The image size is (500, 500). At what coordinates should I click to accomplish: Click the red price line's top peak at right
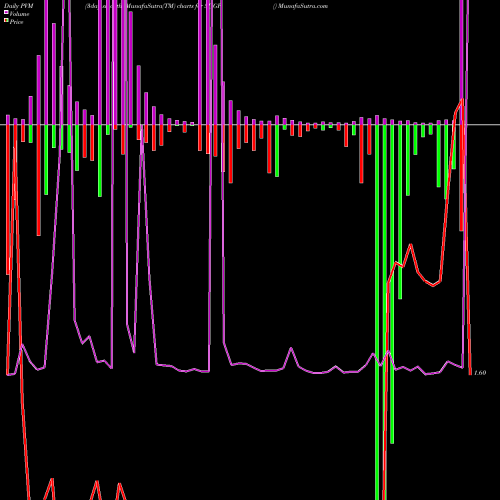tap(462, 100)
